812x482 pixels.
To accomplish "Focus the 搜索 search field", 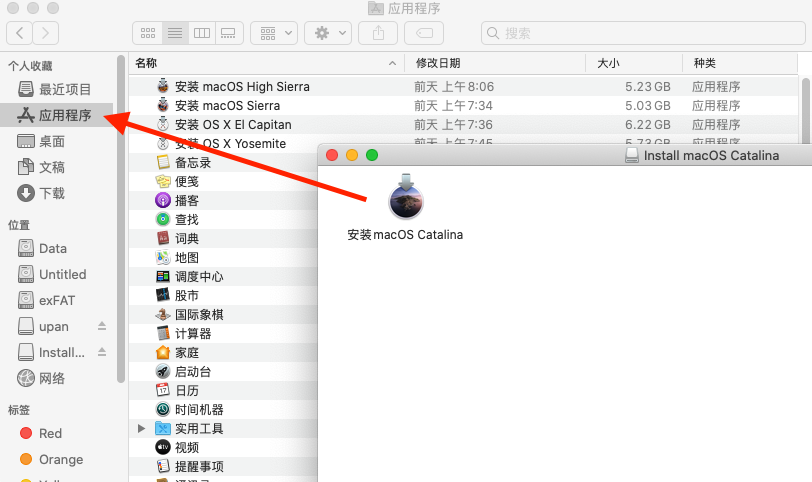I will tap(643, 33).
